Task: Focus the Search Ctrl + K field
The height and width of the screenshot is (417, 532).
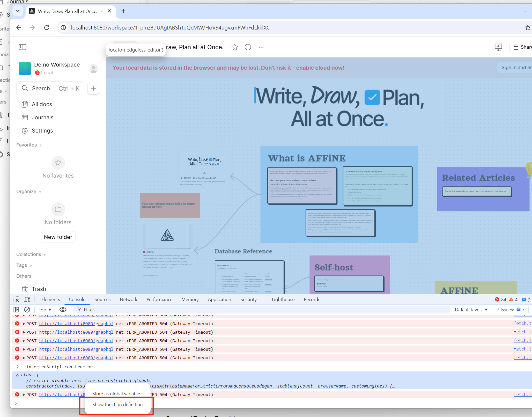Action: click(x=50, y=89)
